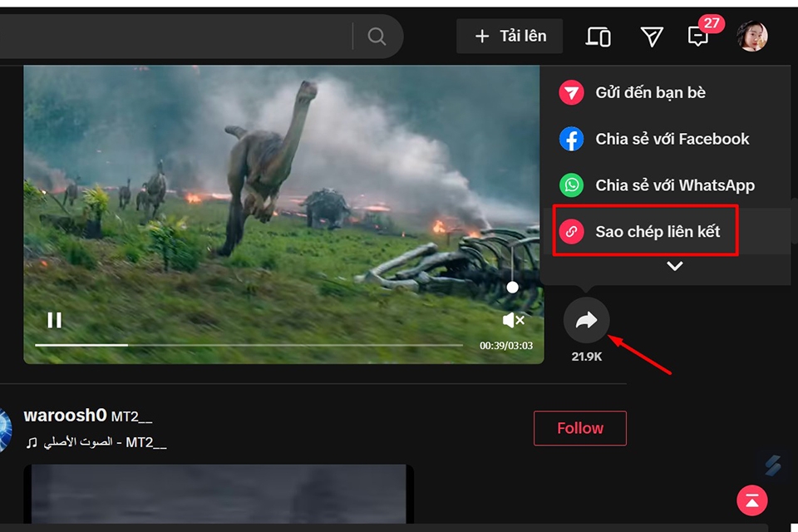The height and width of the screenshot is (532, 798).
Task: Click the orange scroll-to-top circle button
Action: (x=751, y=500)
